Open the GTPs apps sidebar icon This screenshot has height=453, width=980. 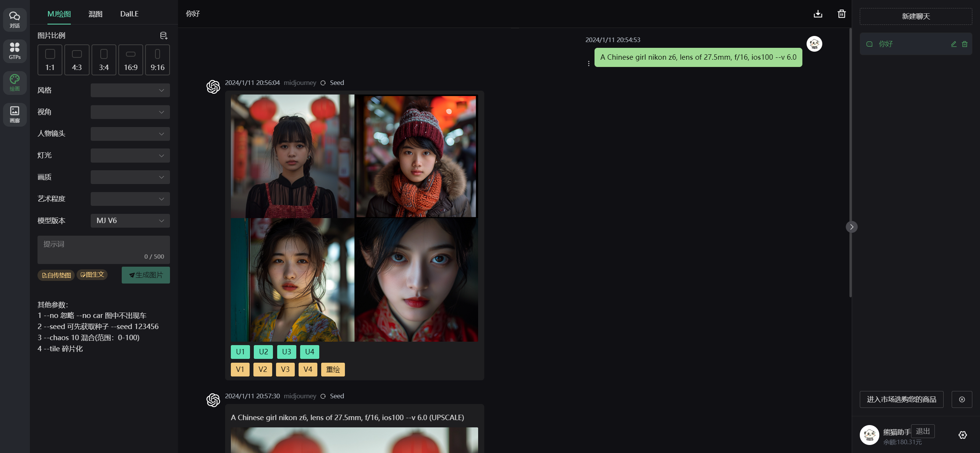point(15,51)
